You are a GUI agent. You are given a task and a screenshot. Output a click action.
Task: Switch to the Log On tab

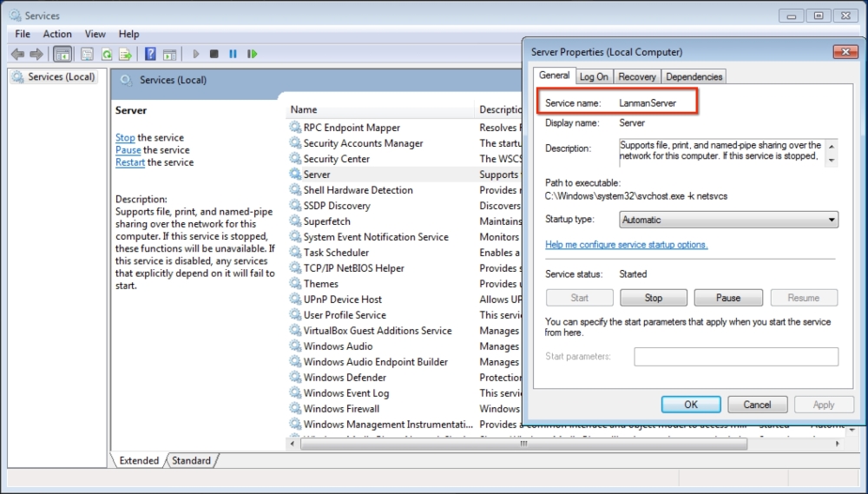point(594,76)
